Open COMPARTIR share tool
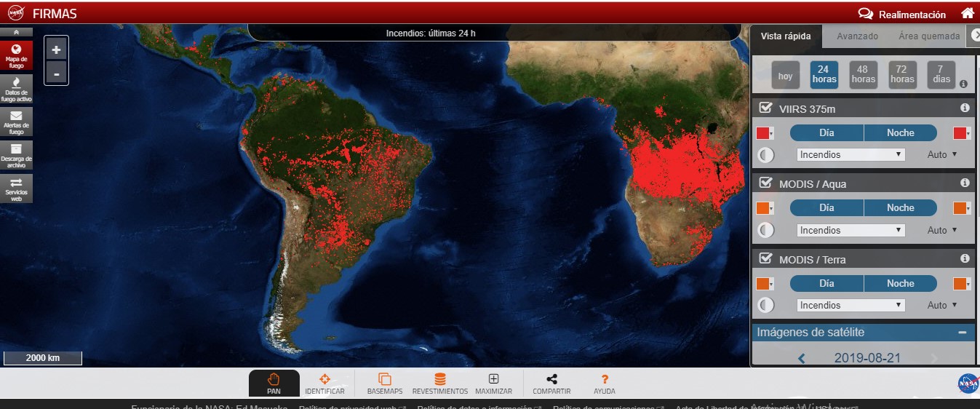This screenshot has height=409, width=980. click(x=551, y=384)
